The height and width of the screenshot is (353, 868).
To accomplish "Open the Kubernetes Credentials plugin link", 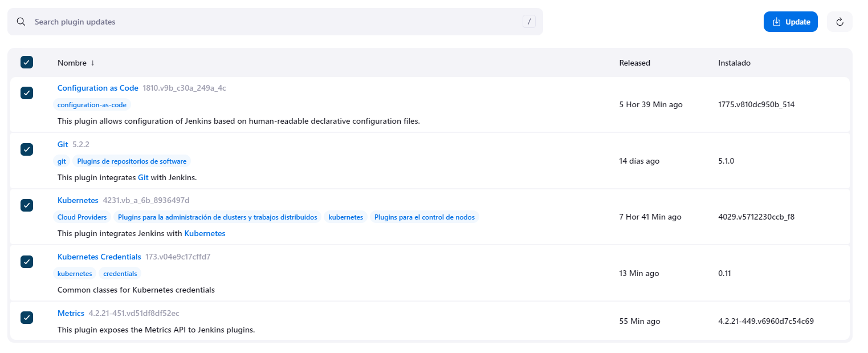I will [x=99, y=257].
